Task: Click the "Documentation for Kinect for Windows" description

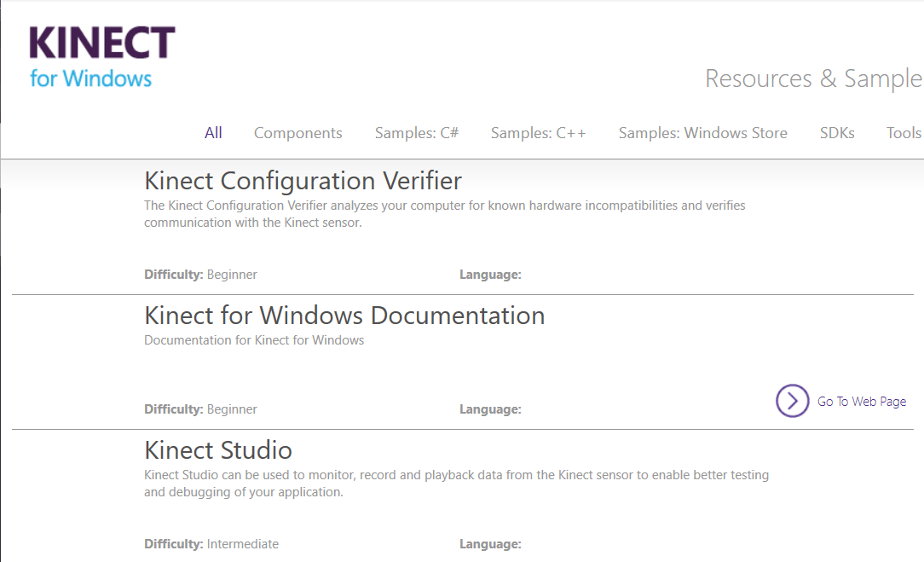Action: coord(254,340)
